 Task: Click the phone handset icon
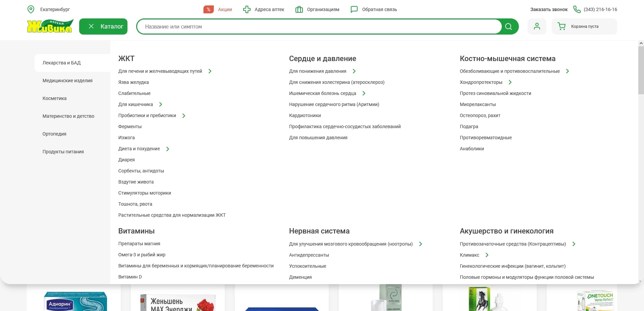click(x=577, y=9)
